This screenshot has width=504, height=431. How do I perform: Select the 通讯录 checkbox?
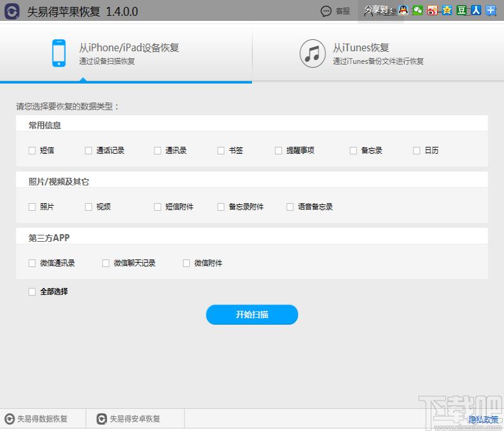coord(158,151)
